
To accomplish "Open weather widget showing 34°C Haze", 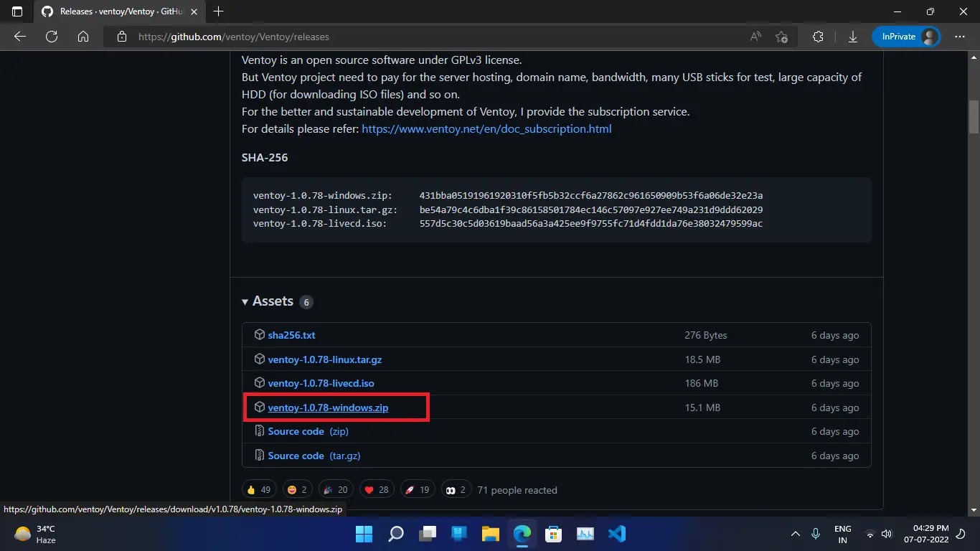I will click(x=35, y=534).
